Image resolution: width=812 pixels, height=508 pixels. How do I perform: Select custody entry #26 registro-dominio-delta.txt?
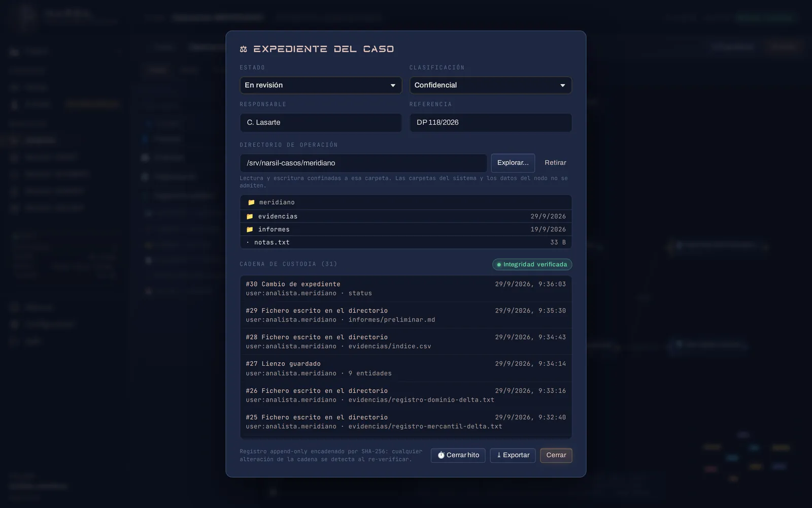[x=406, y=395]
